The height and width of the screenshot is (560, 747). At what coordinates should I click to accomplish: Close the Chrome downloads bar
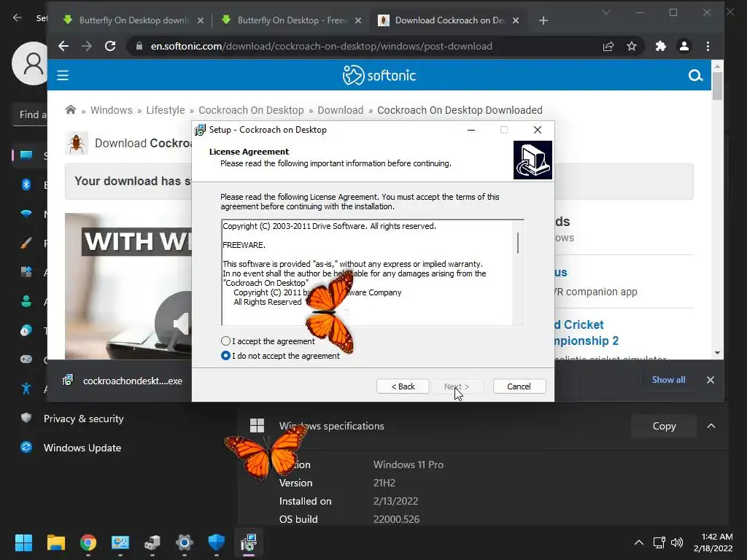click(711, 380)
